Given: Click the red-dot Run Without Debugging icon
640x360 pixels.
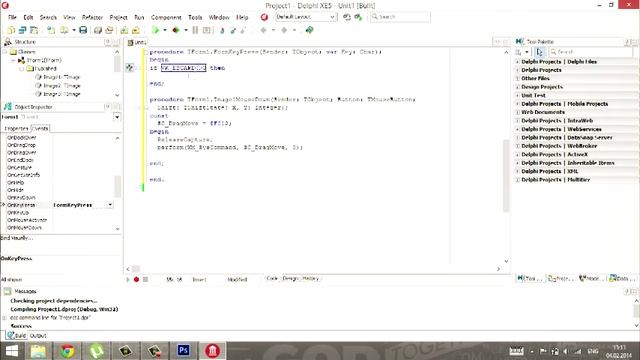Looking at the screenshot, I should (176, 30).
